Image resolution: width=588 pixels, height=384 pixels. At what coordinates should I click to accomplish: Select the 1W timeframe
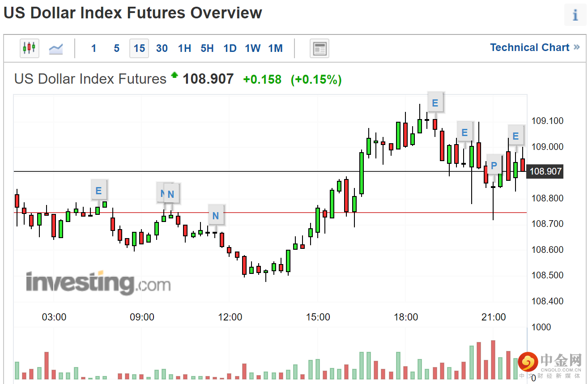tap(253, 48)
